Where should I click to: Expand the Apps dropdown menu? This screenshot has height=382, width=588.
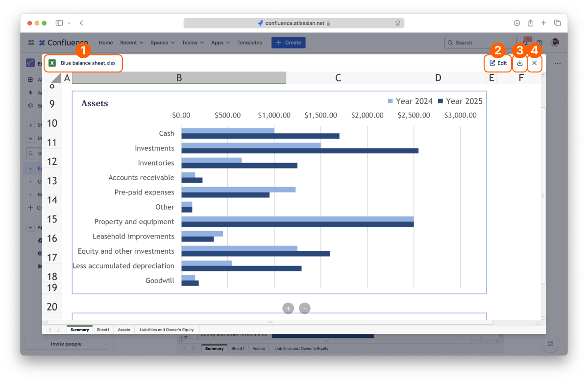tap(220, 43)
